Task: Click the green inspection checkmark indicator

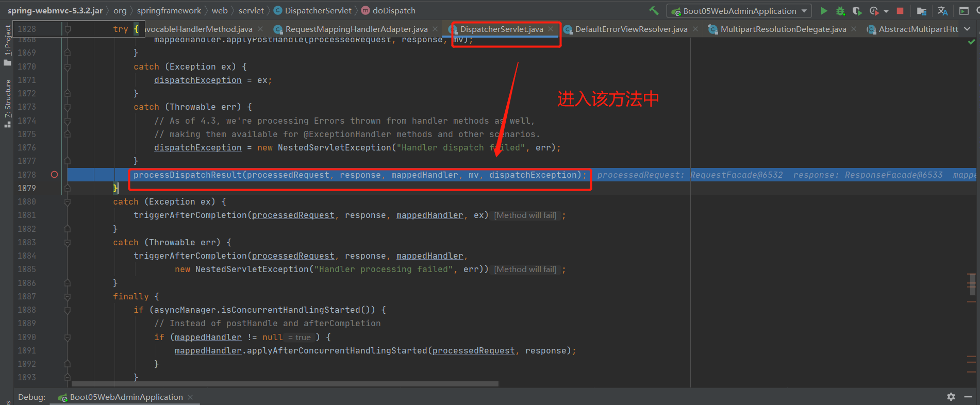Action: [971, 42]
